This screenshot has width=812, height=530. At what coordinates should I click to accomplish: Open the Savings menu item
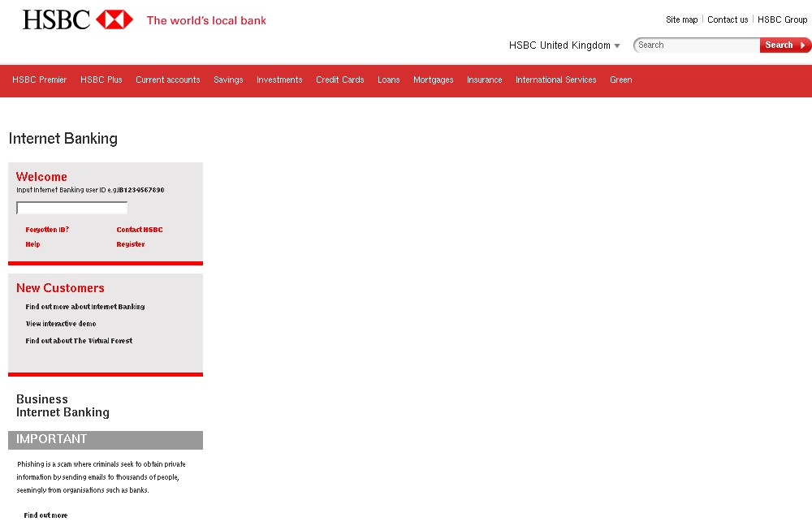(x=228, y=80)
